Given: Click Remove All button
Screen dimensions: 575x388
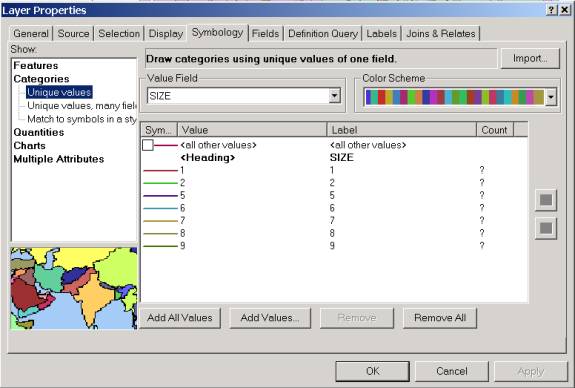Looking at the screenshot, I should [440, 318].
